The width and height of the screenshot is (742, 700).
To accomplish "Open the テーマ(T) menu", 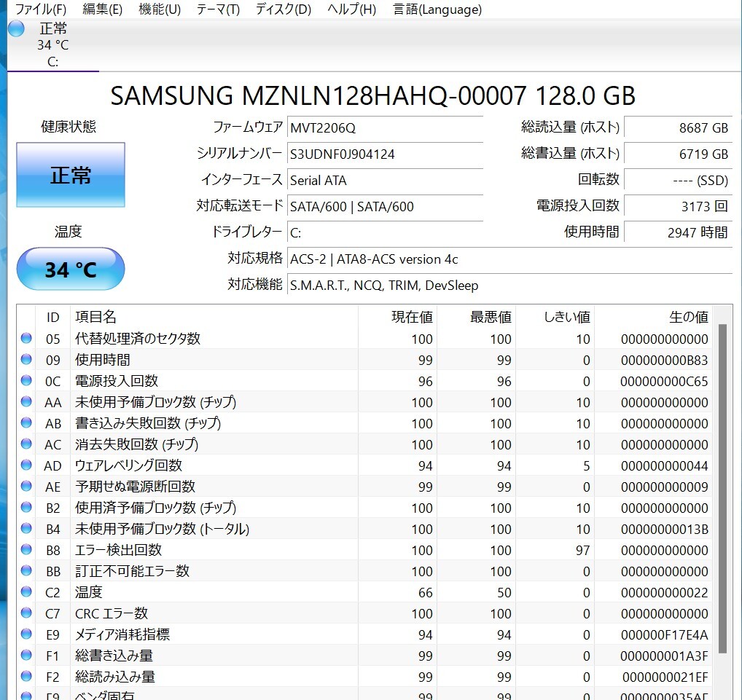I will click(218, 9).
